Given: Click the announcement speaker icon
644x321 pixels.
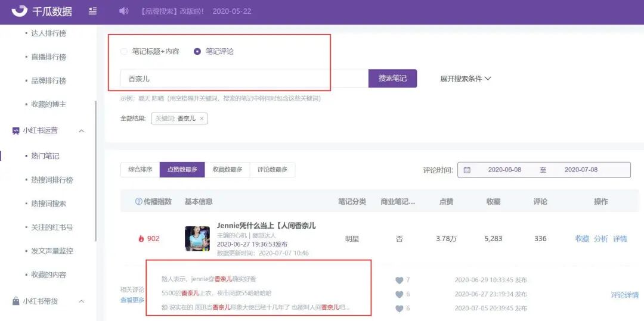Looking at the screenshot, I should click(x=123, y=11).
